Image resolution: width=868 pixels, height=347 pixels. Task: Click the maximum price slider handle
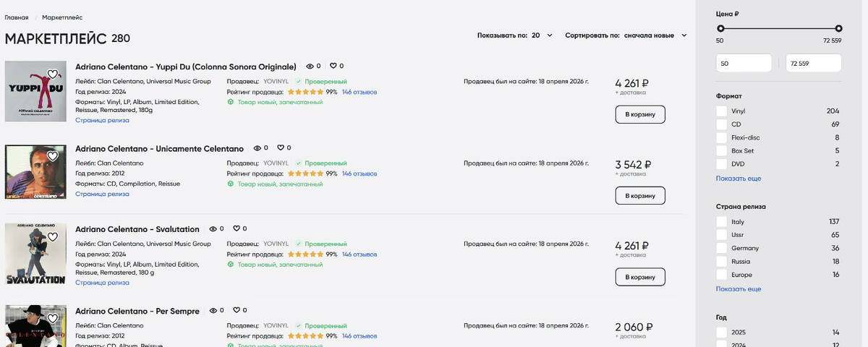point(838,28)
